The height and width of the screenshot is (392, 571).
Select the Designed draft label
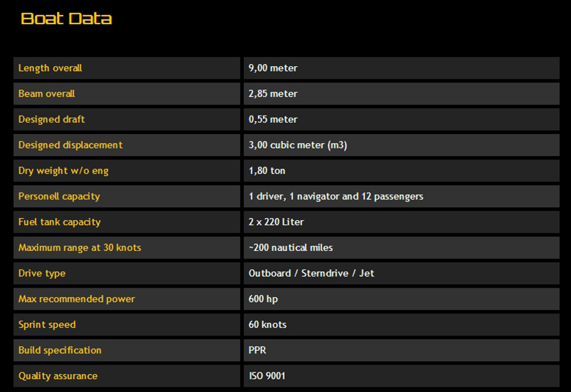point(52,120)
